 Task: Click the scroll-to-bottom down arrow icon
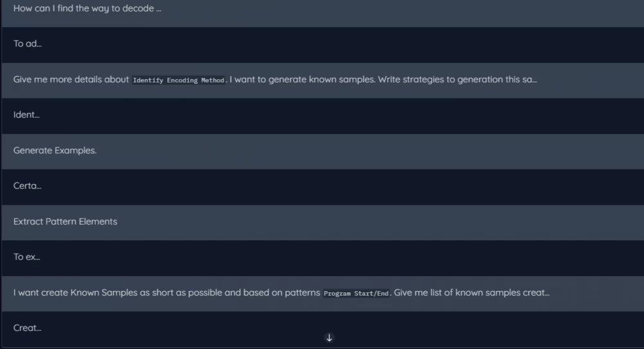coord(329,337)
